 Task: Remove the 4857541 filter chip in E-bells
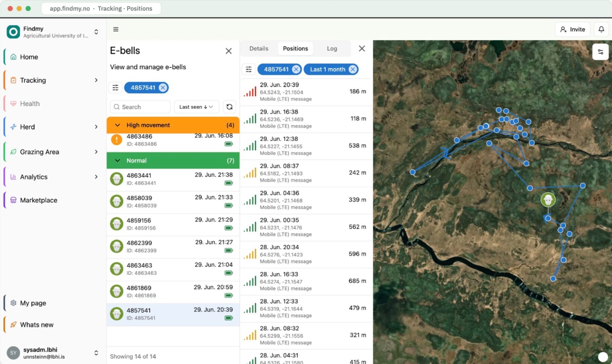pos(163,88)
